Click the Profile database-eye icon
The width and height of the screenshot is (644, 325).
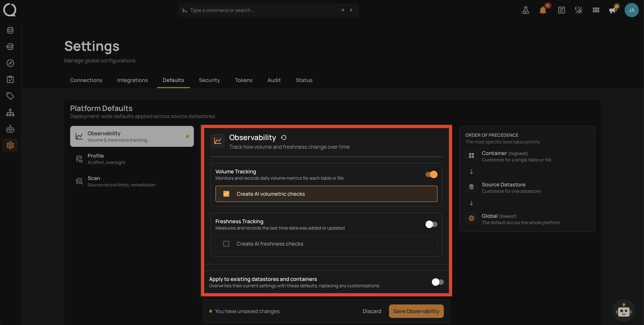tap(79, 159)
